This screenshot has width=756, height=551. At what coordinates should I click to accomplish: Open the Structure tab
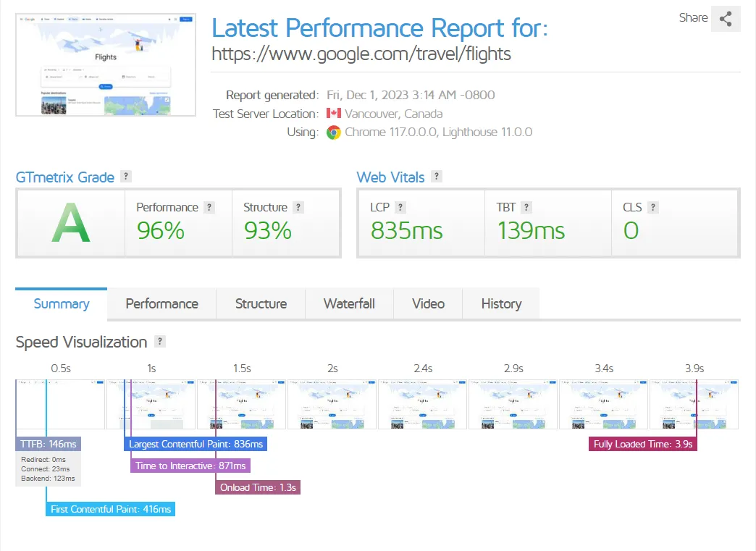pyautogui.click(x=261, y=303)
